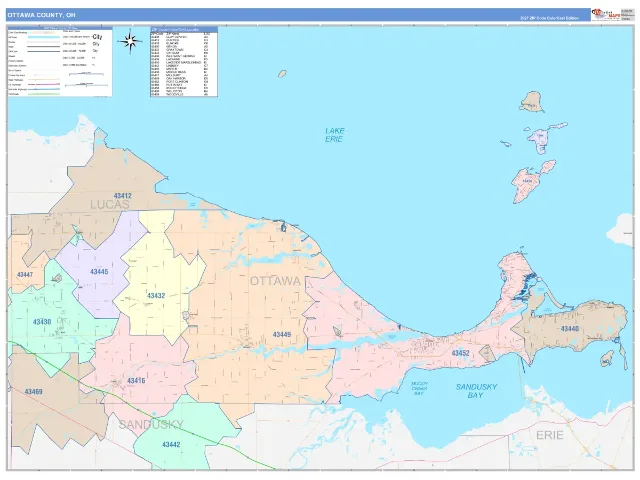Click ZIP code label 43412
The width and height of the screenshot is (640, 480).
pos(122,196)
